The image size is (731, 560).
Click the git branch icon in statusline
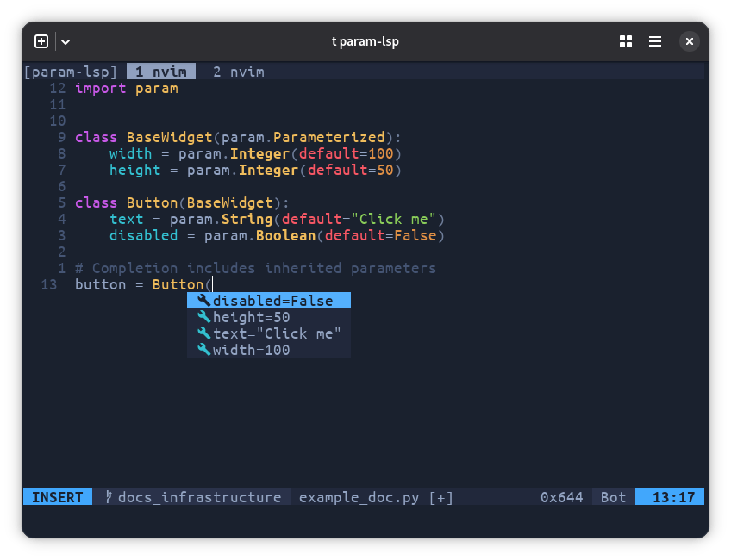coord(108,497)
